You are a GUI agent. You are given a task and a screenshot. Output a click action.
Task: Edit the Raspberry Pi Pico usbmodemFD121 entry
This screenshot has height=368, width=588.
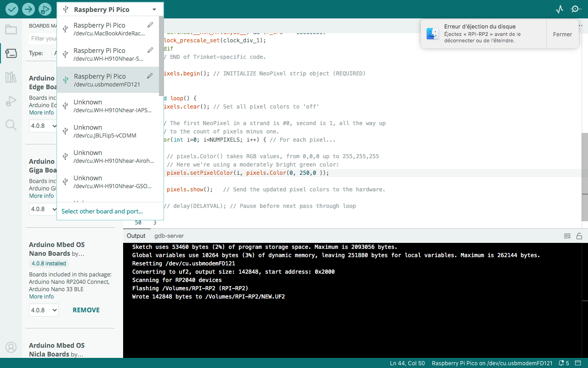tap(150, 76)
